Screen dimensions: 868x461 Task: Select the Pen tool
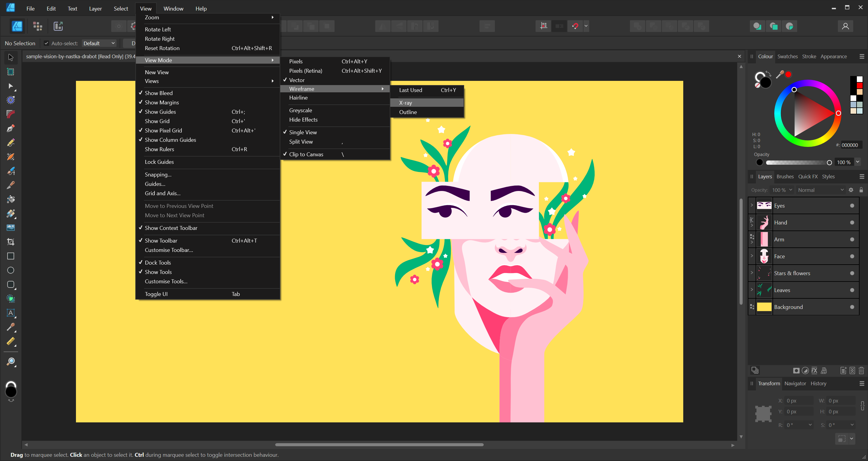click(11, 129)
